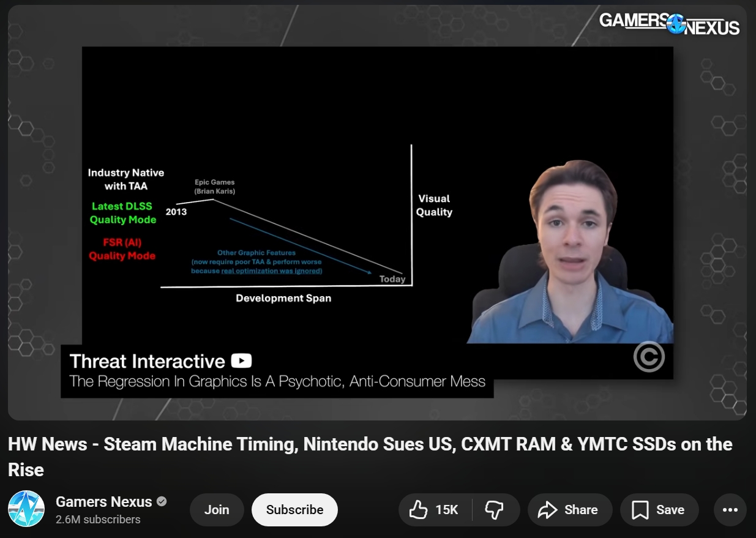This screenshot has width=756, height=538.
Task: Click the Latest DLSS Quality Mode label
Action: [x=122, y=213]
